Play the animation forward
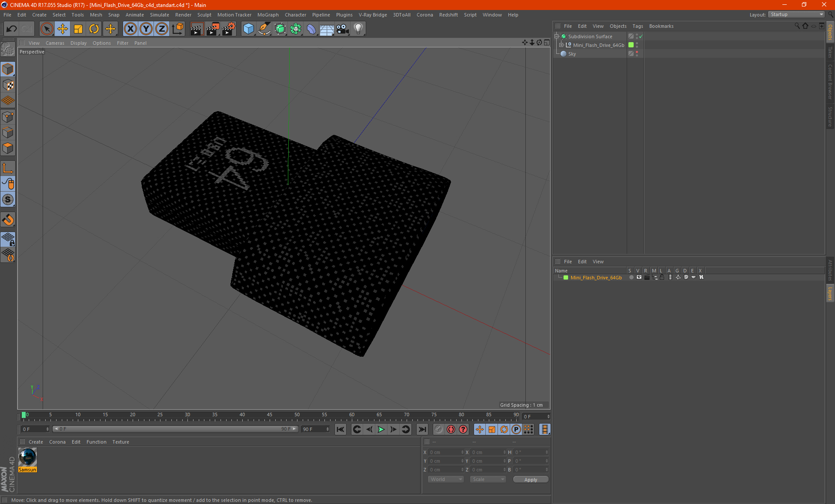Viewport: 835px width, 504px height. point(381,429)
